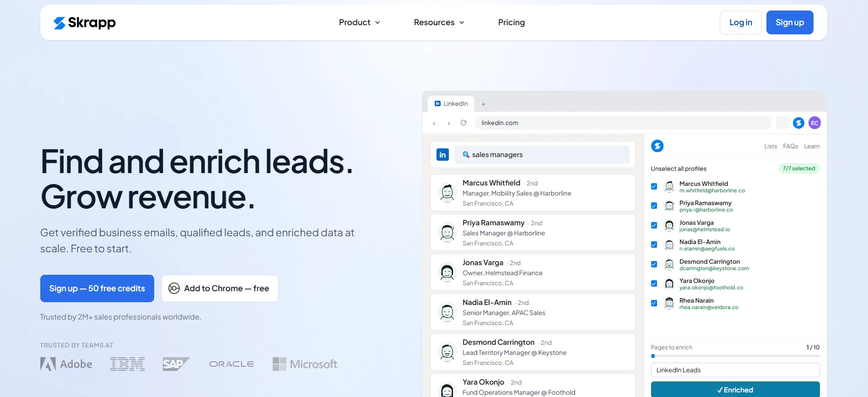The height and width of the screenshot is (397, 868).
Task: Expand the Resources dropdown menu
Action: point(439,22)
